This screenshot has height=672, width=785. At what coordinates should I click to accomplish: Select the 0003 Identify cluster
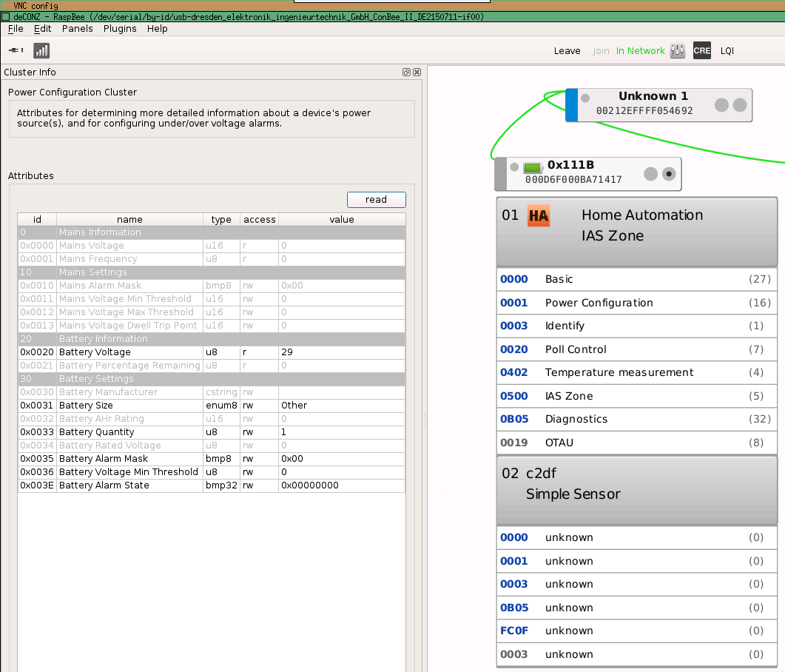tap(637, 326)
